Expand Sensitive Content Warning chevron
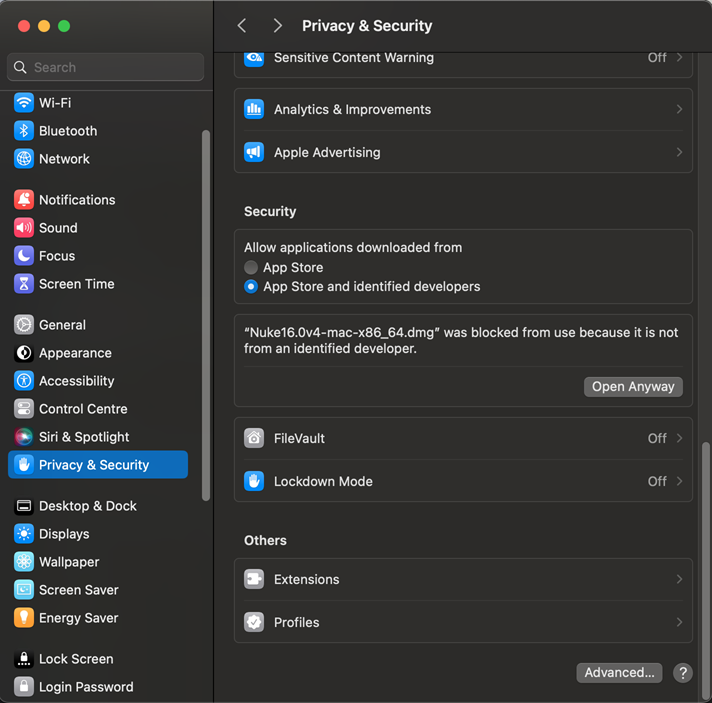This screenshot has height=703, width=712. click(679, 57)
